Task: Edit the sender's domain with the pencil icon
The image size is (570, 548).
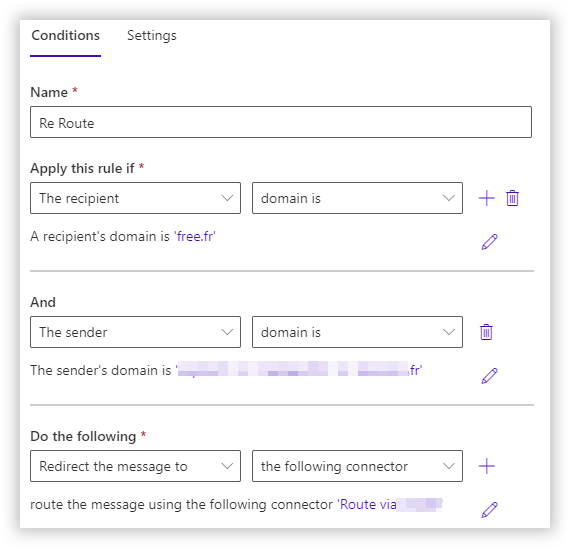Action: pyautogui.click(x=489, y=376)
